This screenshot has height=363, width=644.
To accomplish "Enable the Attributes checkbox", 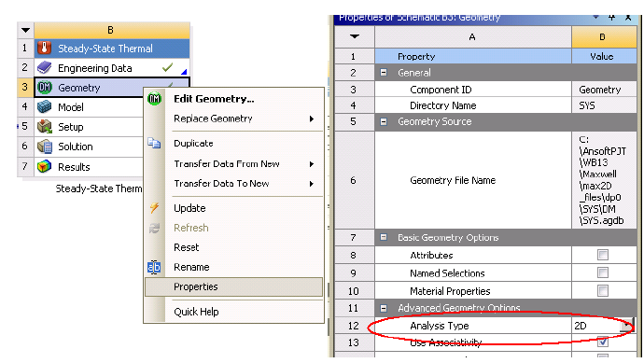I will [603, 255].
